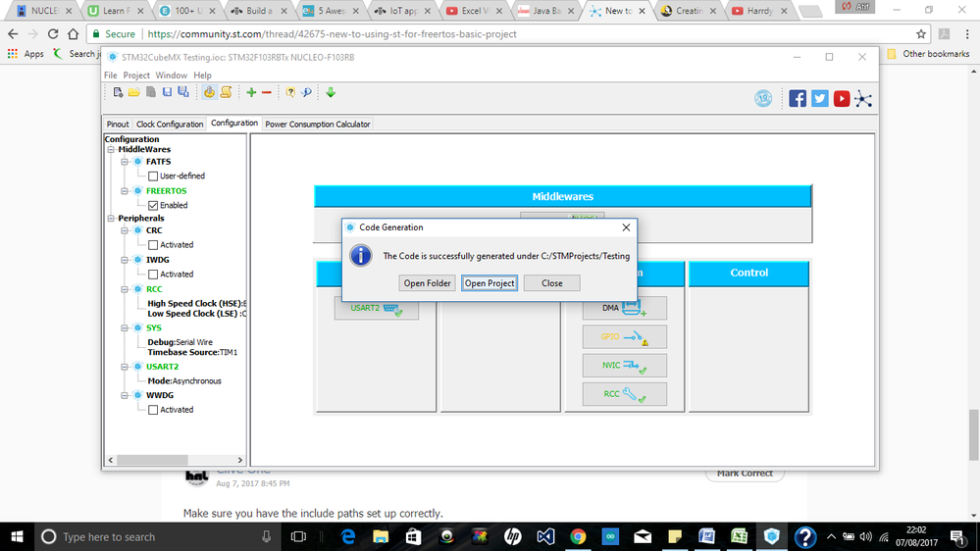980x551 pixels.
Task: Open the GPIO configuration button
Action: pyautogui.click(x=624, y=336)
